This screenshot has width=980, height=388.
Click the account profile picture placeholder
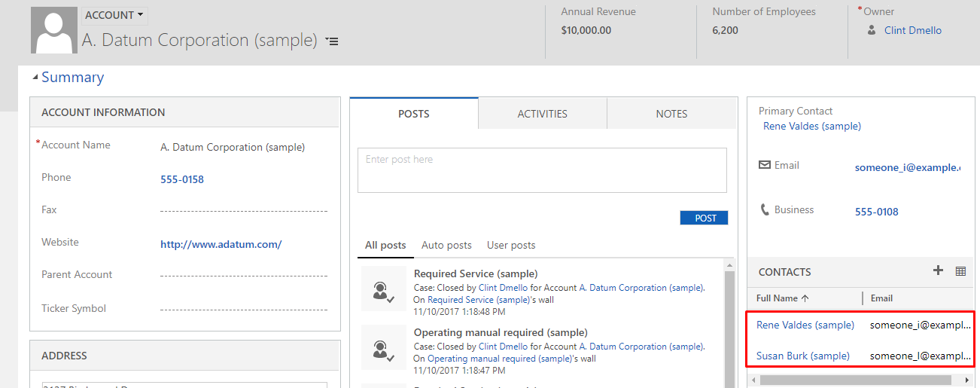click(x=53, y=30)
